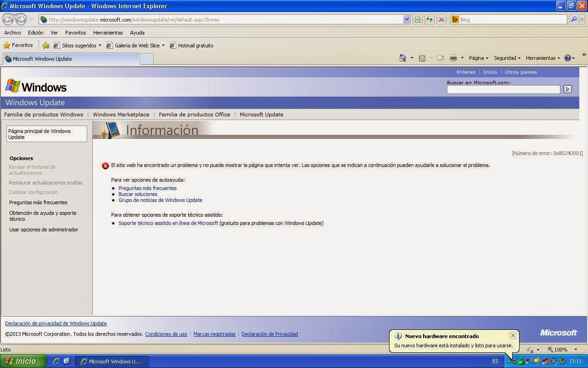Expand the command bar overflow chevron
This screenshot has height=368, width=588.
click(x=584, y=55)
